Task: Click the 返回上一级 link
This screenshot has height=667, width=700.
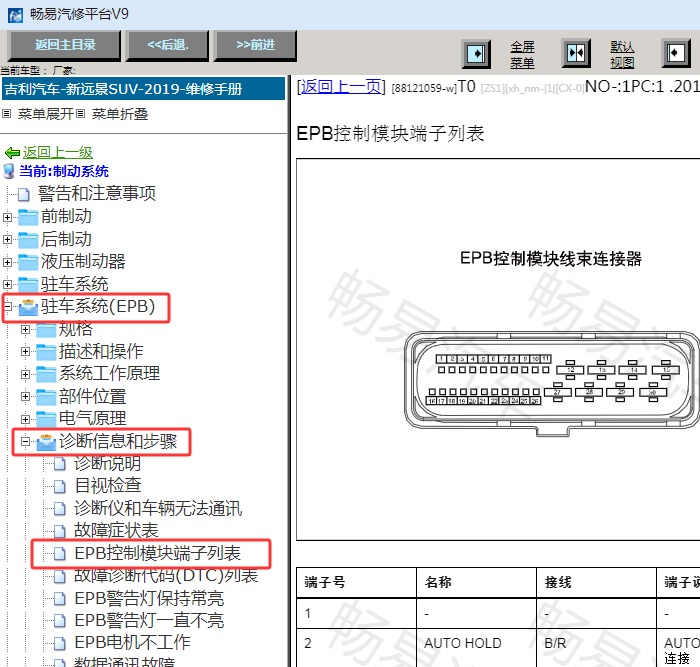Action: [58, 152]
